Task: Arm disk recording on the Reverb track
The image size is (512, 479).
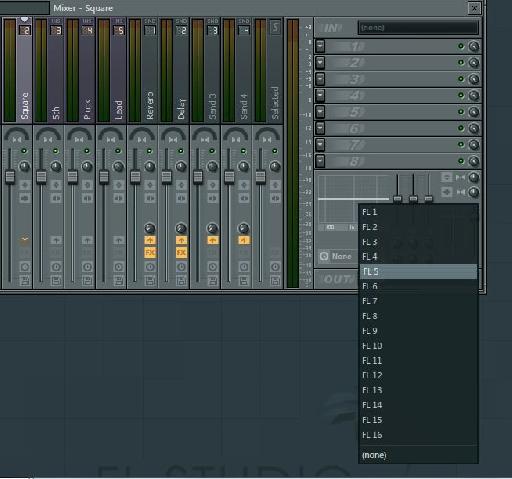Action: pyautogui.click(x=150, y=281)
